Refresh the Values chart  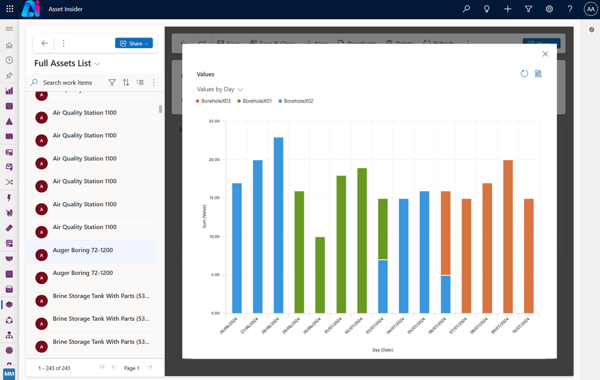point(524,73)
